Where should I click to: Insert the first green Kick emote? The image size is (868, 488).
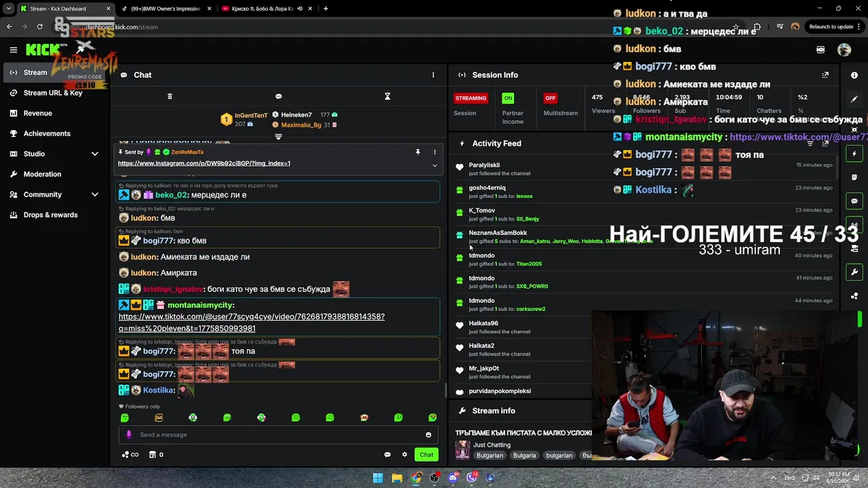[125, 418]
